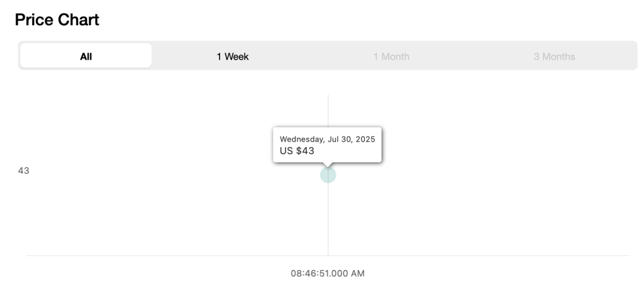
Task: Click the Price Chart heading
Action: pyautogui.click(x=57, y=20)
